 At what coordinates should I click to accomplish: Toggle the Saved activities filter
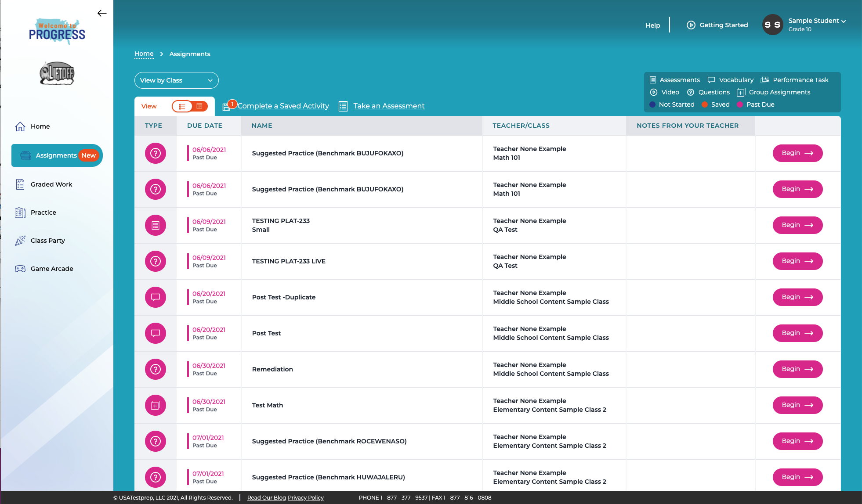705,104
